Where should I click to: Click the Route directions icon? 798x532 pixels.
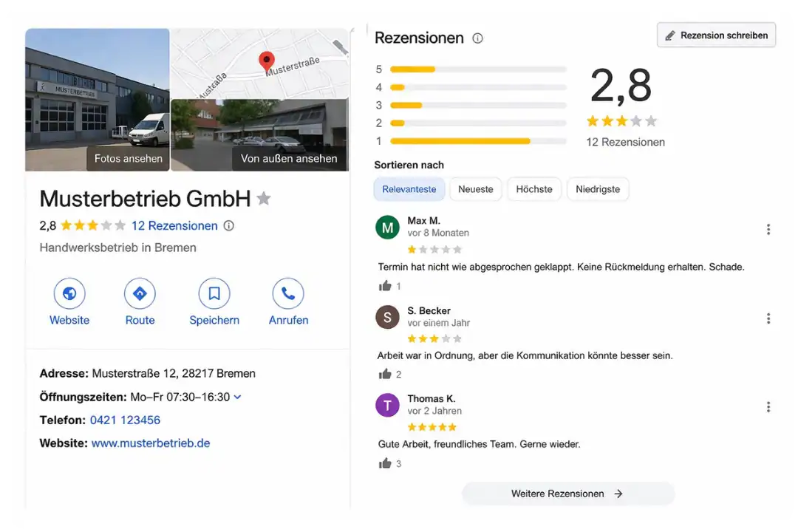(140, 293)
